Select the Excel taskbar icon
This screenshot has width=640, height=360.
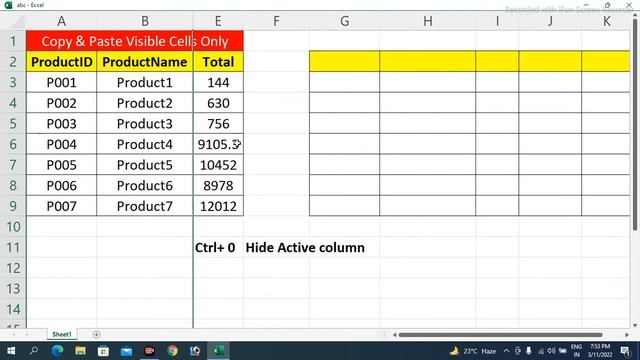point(218,351)
